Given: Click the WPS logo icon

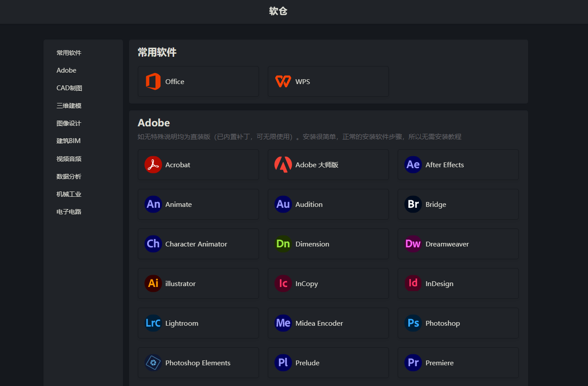Looking at the screenshot, I should 283,81.
